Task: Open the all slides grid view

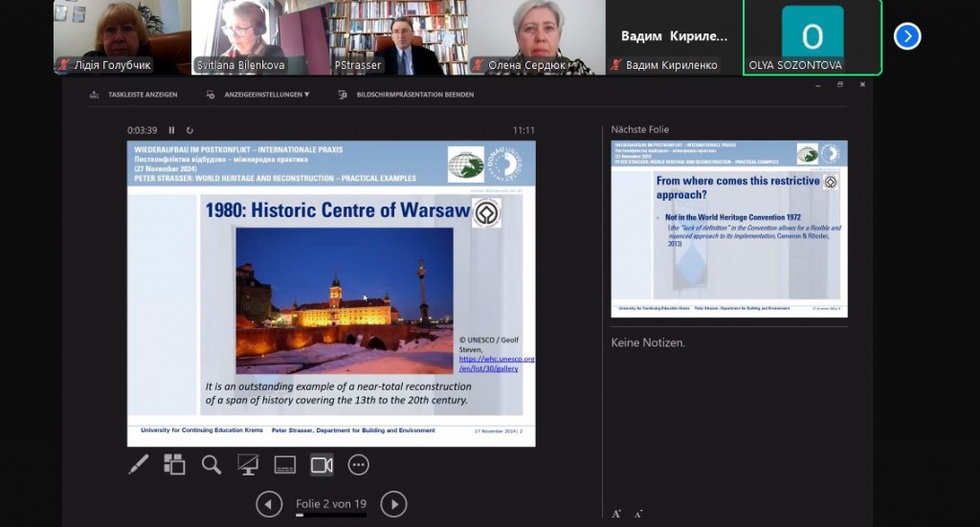Action: 174,465
